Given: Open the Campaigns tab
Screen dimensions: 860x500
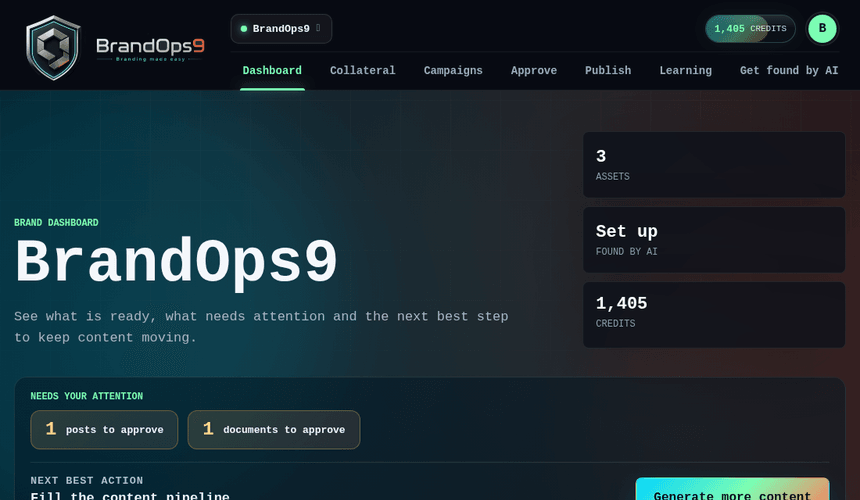Looking at the screenshot, I should (x=453, y=71).
